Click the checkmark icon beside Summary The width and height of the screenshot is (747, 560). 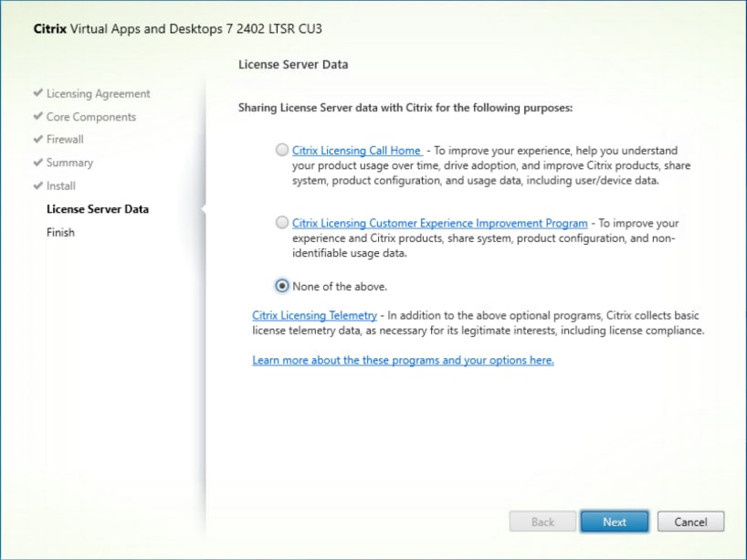38,162
